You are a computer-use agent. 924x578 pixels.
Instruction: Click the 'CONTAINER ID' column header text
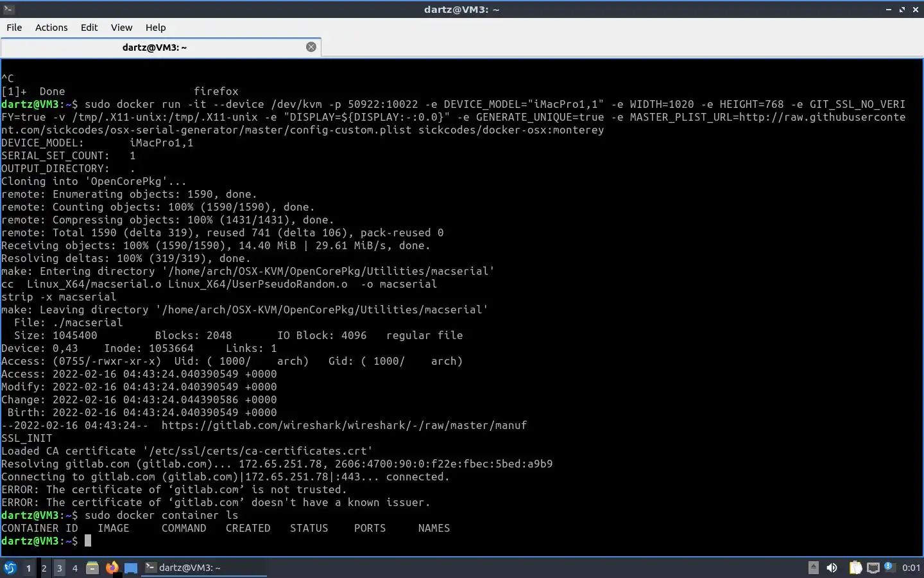[40, 528]
